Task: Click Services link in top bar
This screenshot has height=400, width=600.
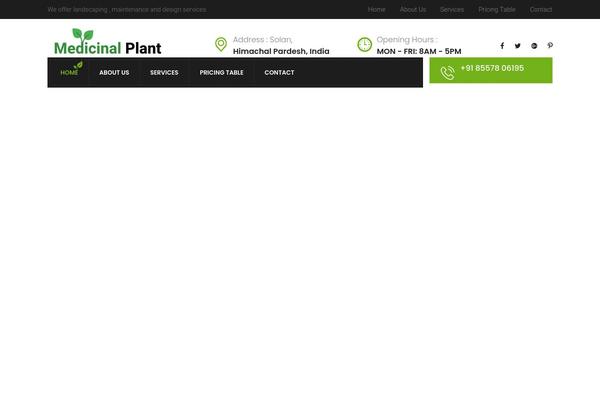Action: coord(452,10)
